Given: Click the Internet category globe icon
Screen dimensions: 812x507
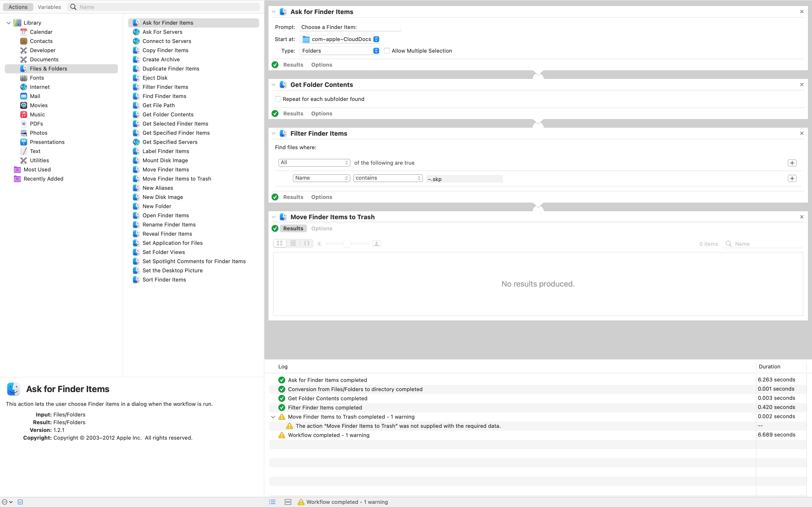Looking at the screenshot, I should [x=23, y=87].
